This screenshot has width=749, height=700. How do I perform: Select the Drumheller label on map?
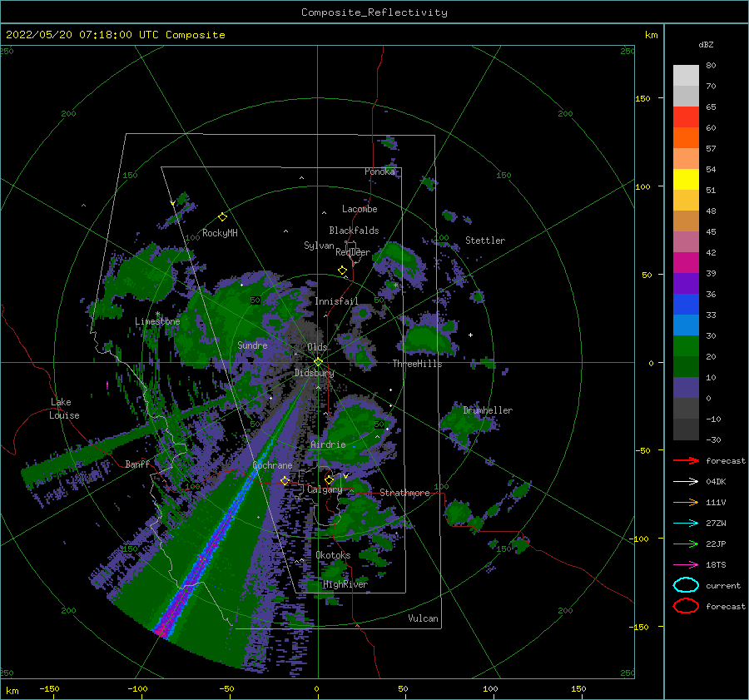click(488, 410)
